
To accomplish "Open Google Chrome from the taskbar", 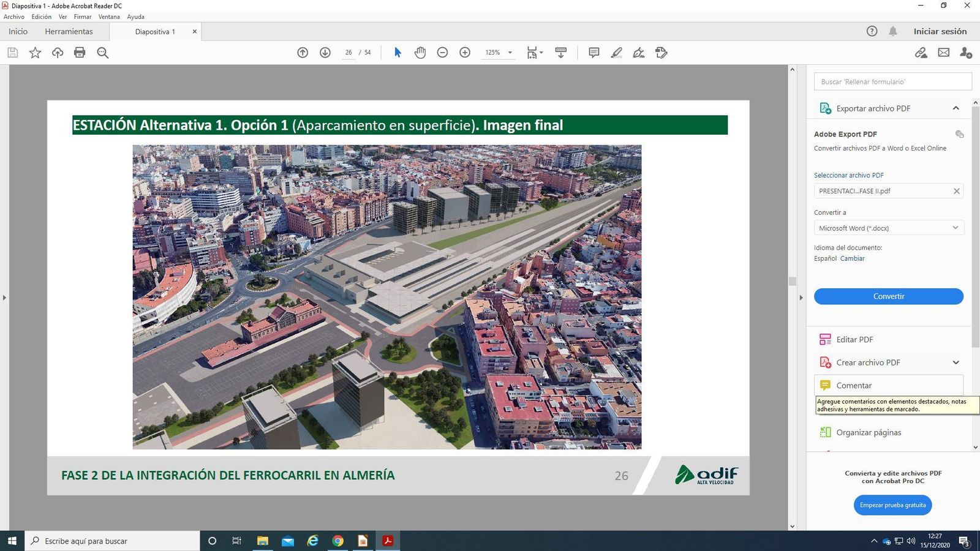I will [x=337, y=541].
